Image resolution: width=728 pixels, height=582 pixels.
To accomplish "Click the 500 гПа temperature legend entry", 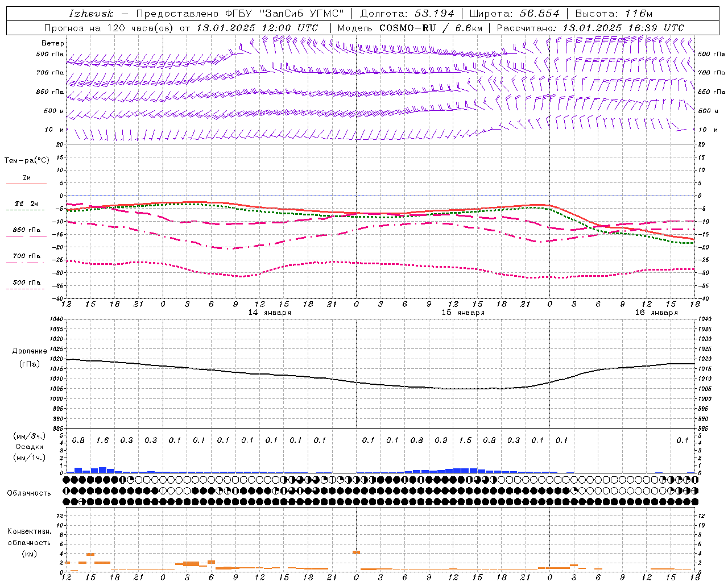I will pyautogui.click(x=27, y=282).
